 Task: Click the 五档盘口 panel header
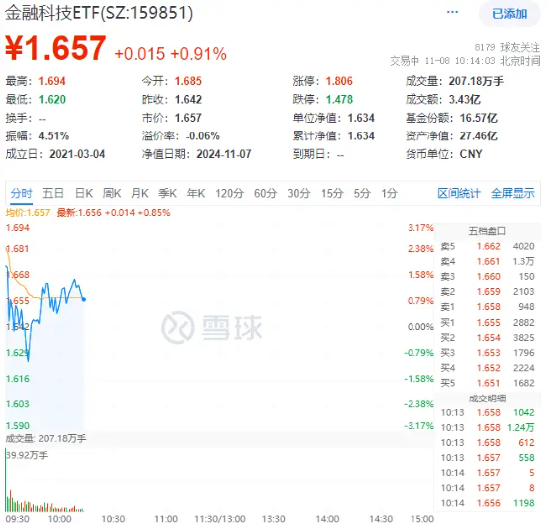[x=487, y=231]
